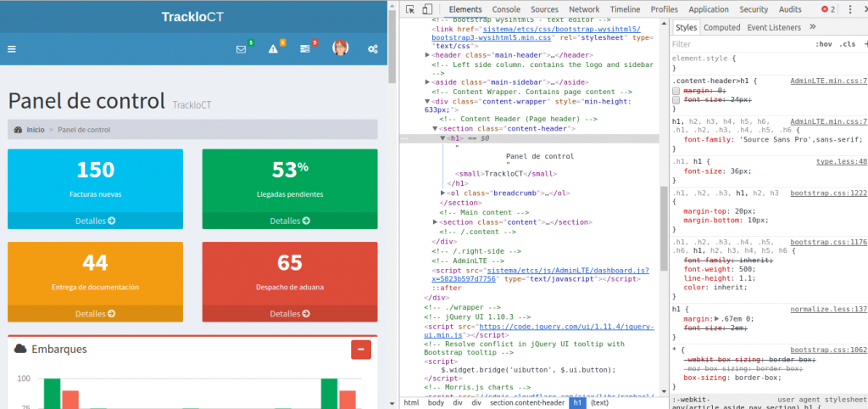This screenshot has width=868, height=409.
Task: Open the bootstrap3-wysihtml5.min.css href link
Action: coord(536,33)
